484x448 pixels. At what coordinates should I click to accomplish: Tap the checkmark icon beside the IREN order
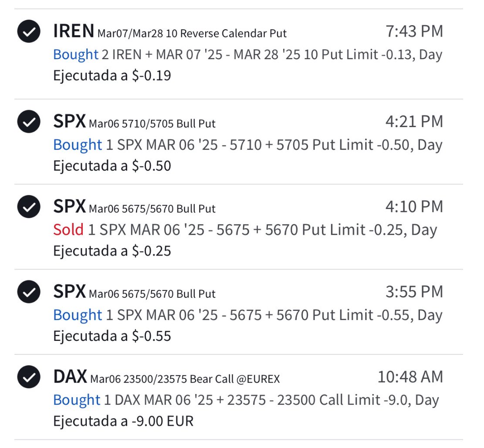point(29,31)
